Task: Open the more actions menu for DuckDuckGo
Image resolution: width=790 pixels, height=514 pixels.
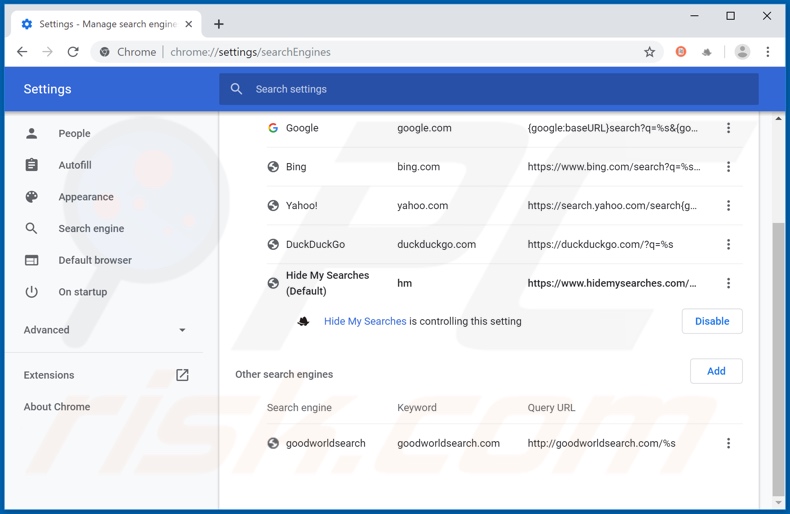Action: pyautogui.click(x=728, y=244)
